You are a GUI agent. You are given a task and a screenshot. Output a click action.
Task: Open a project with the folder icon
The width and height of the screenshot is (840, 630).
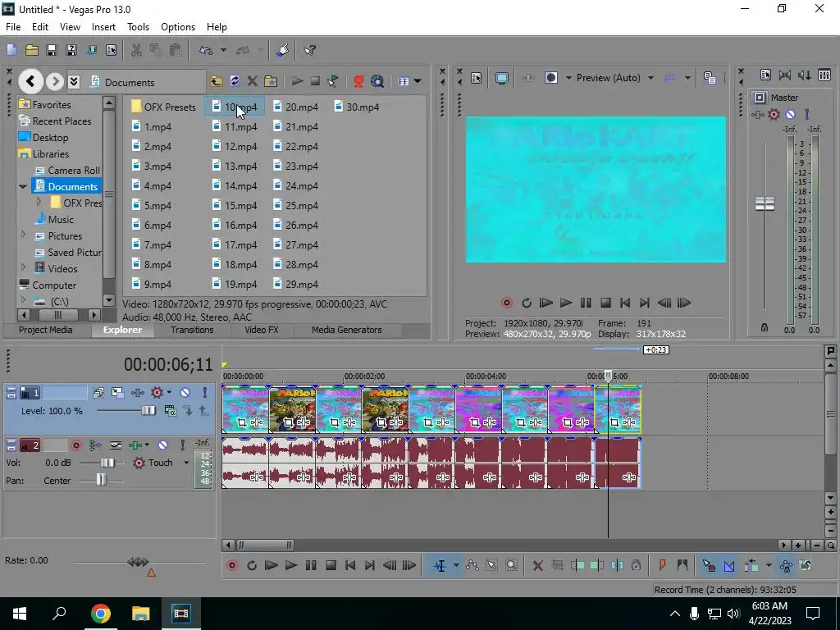point(32,50)
